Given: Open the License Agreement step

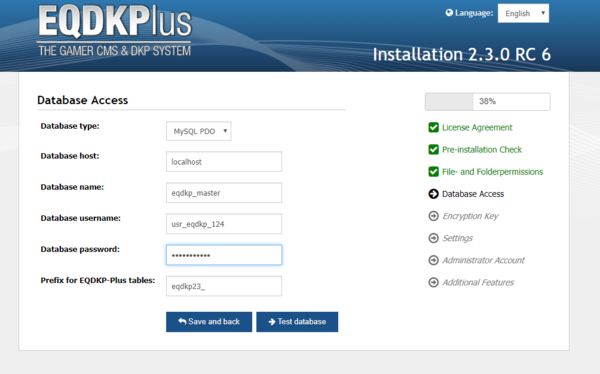Looking at the screenshot, I should pos(477,127).
